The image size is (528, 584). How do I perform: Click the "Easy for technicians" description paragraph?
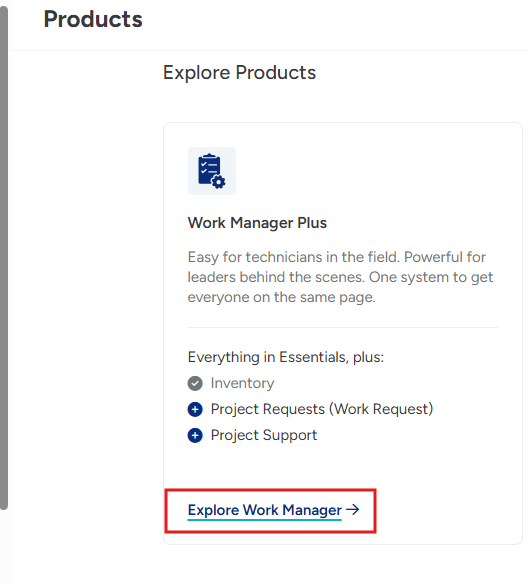[340, 277]
